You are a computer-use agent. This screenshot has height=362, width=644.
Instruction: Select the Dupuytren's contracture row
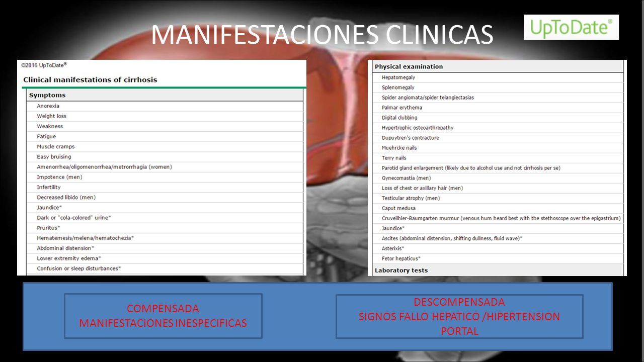498,138
